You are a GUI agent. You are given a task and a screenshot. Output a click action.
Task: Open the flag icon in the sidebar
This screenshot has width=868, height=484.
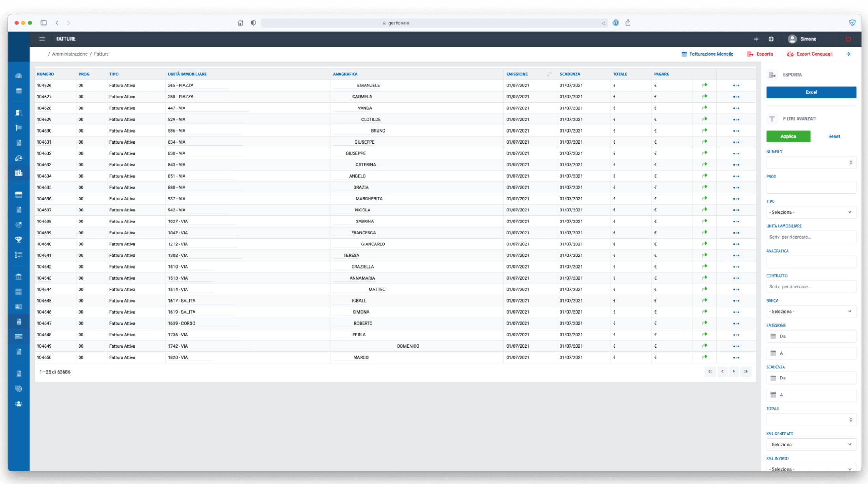[x=19, y=127]
